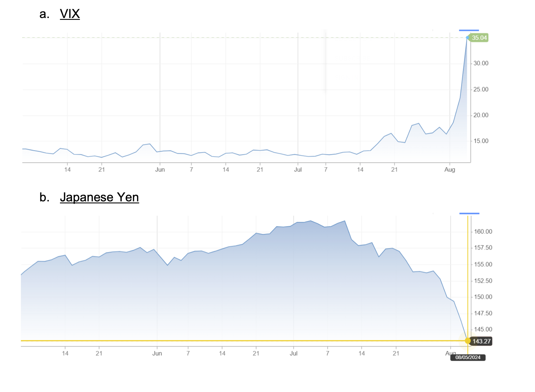Screen dimensions: 535x392
Task: Click the 25.00 label on the VIX axis
Action: (481, 90)
